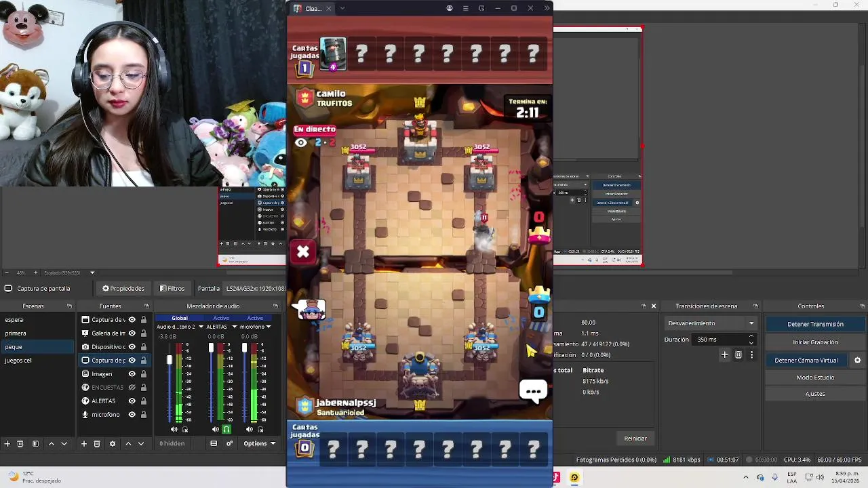Add a new scene in Escenas panel
Viewport: 868px width, 488px height.
click(x=7, y=443)
